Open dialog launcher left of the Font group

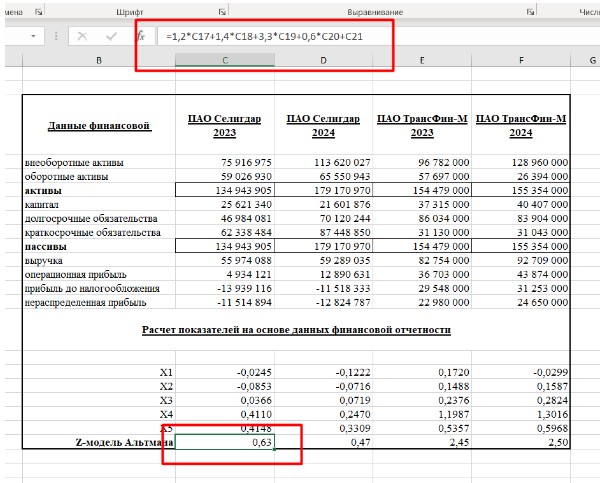click(37, 9)
